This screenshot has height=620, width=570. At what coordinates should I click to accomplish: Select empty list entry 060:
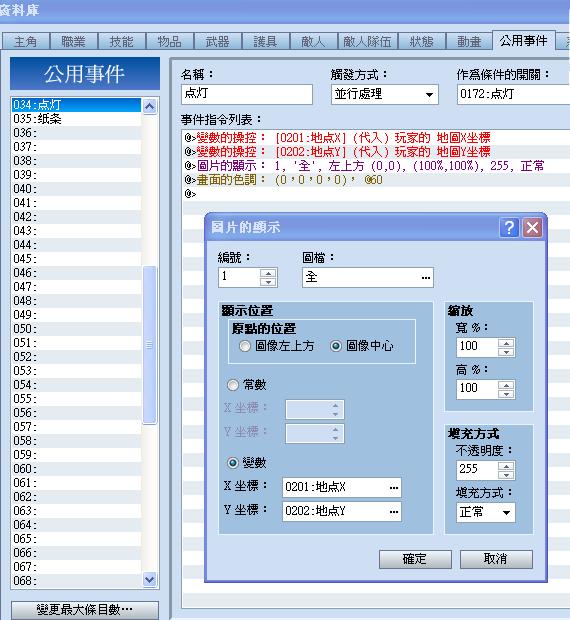pos(76,469)
